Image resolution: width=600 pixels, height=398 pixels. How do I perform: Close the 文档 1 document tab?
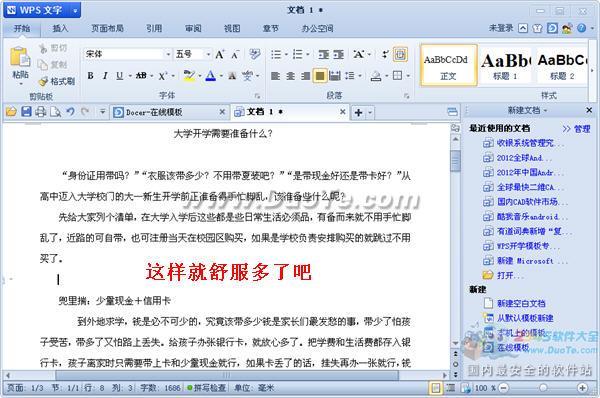[343, 112]
